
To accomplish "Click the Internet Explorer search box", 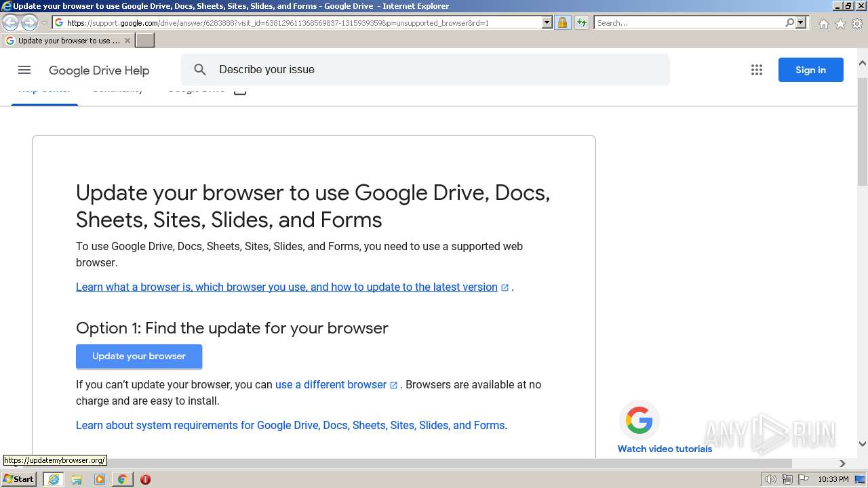I will [688, 23].
